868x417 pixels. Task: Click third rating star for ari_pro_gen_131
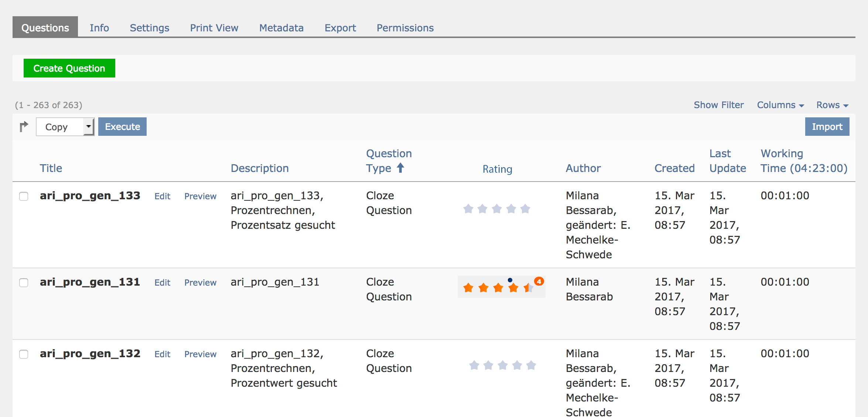coord(498,287)
